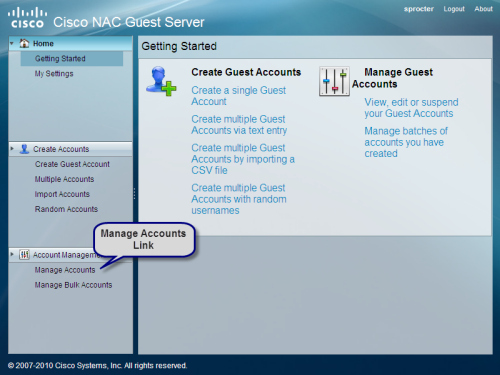Click the add guest user icon

(x=161, y=81)
